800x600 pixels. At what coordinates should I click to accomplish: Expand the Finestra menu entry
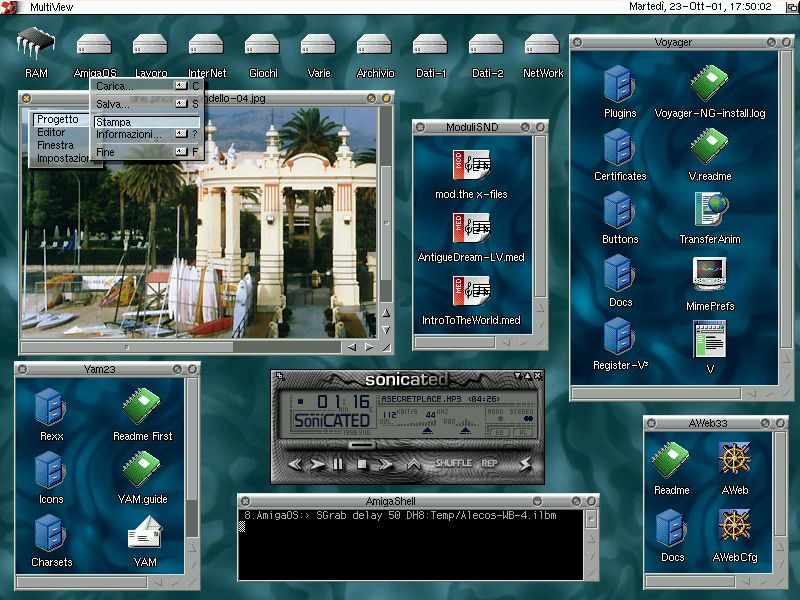pyautogui.click(x=55, y=146)
